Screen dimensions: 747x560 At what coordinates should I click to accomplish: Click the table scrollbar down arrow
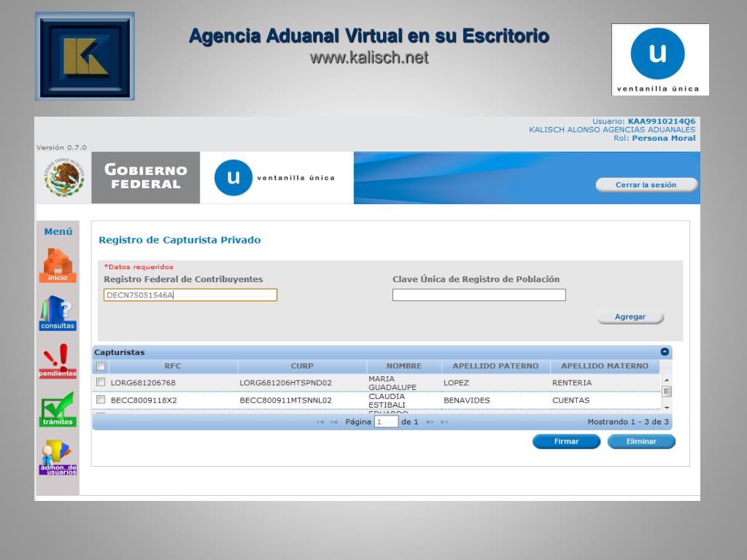coord(667,408)
